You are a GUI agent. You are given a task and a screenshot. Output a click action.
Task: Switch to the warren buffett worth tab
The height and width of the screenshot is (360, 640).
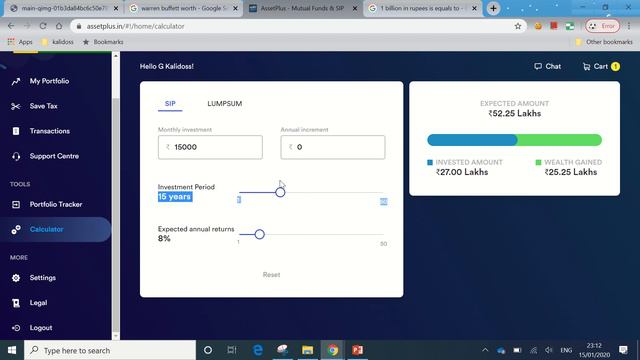coord(183,8)
